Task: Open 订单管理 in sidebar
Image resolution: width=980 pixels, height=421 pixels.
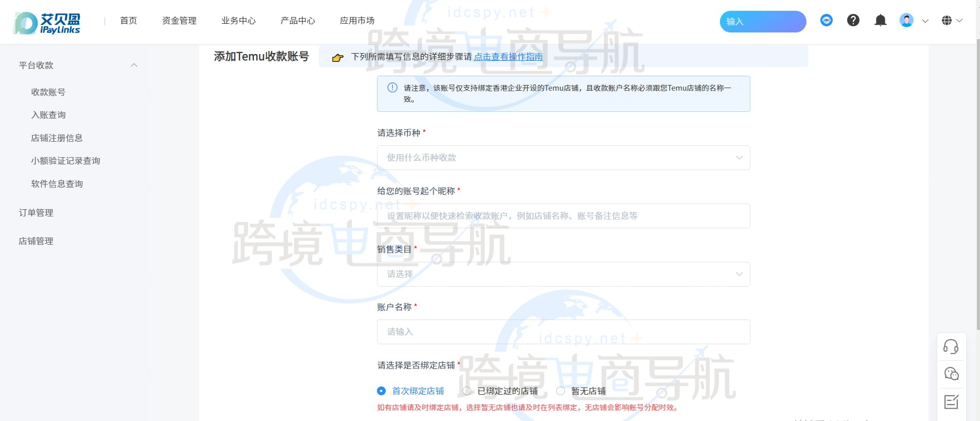Action: tap(36, 213)
